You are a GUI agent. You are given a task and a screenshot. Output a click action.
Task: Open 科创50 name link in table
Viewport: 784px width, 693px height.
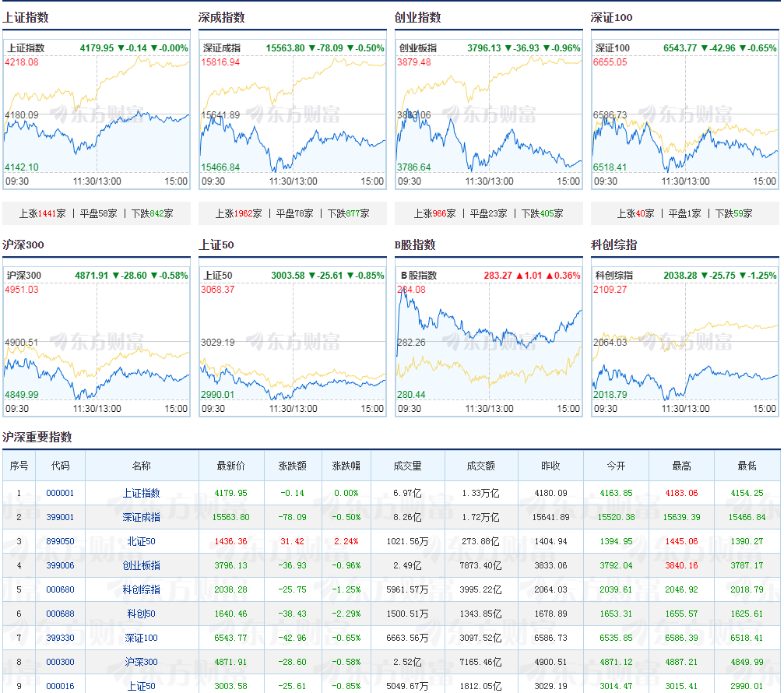click(142, 614)
